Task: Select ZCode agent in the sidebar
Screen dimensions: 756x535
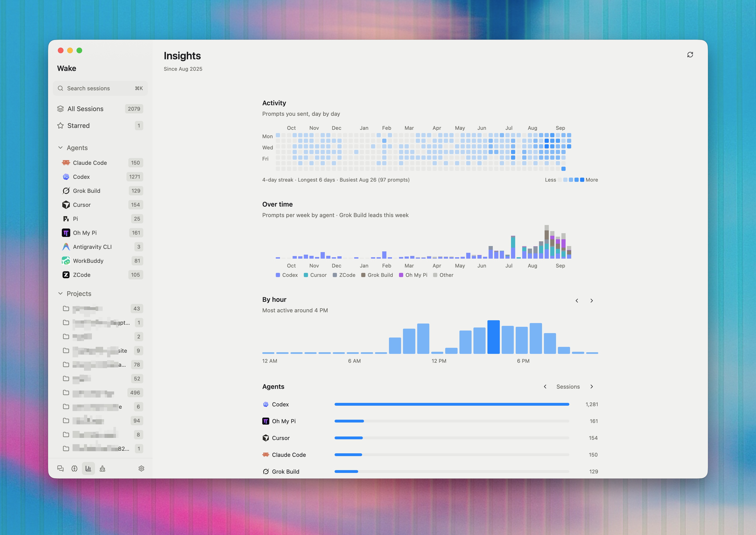Action: click(x=100, y=275)
